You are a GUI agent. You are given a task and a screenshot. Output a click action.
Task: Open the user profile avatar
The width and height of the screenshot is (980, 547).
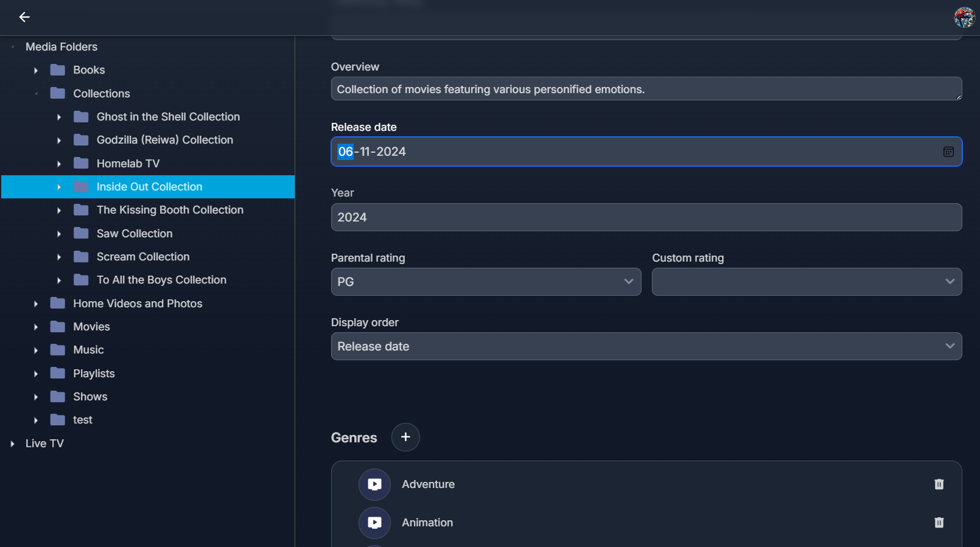[964, 17]
